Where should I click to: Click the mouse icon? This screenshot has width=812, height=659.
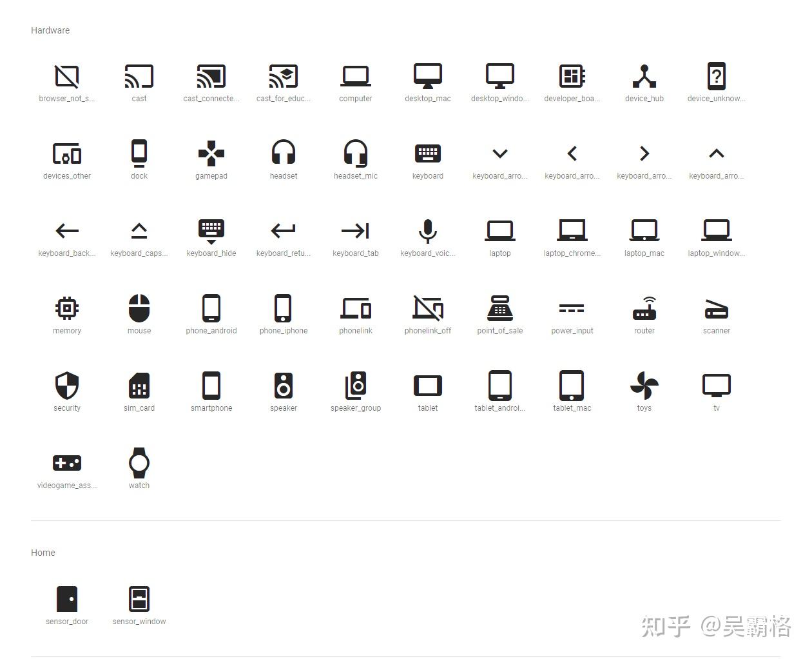pyautogui.click(x=139, y=308)
